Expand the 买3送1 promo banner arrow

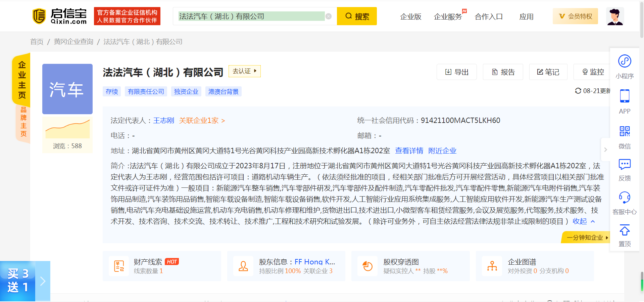click(x=43, y=281)
